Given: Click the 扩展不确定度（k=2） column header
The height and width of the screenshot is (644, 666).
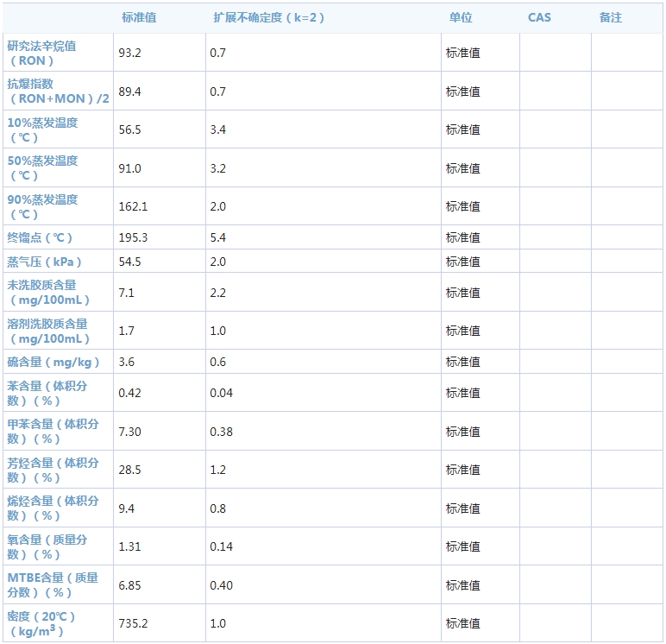Looking at the screenshot, I should pyautogui.click(x=268, y=17).
